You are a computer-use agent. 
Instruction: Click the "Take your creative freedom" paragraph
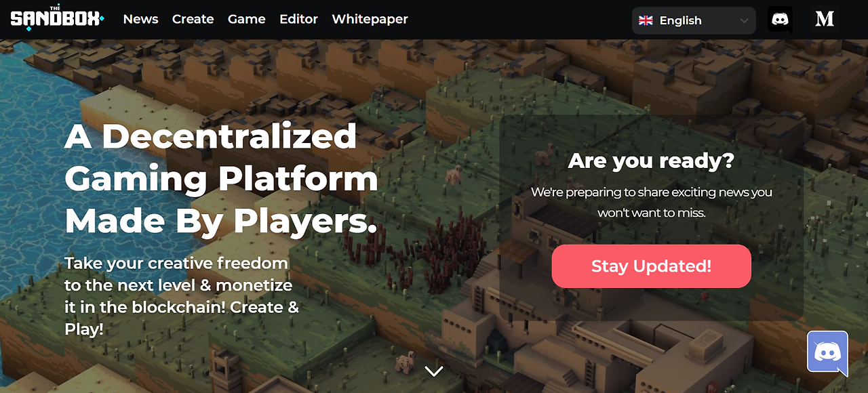pos(182,296)
